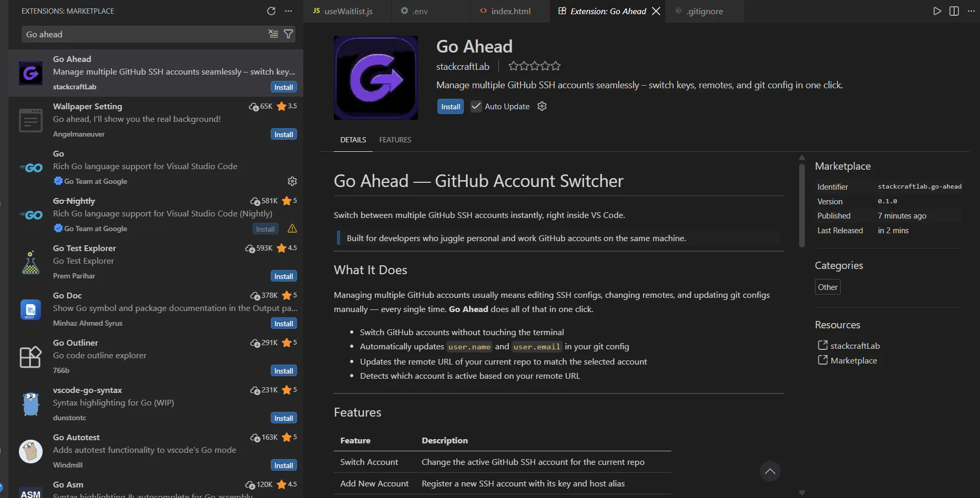Click the warning icon on Go Nightly
Screen dimensions: 980x498
point(292,229)
